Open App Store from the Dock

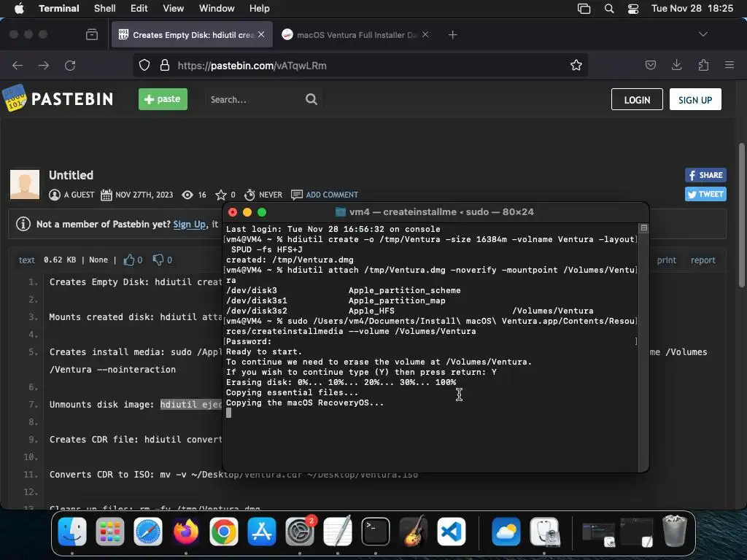point(262,532)
